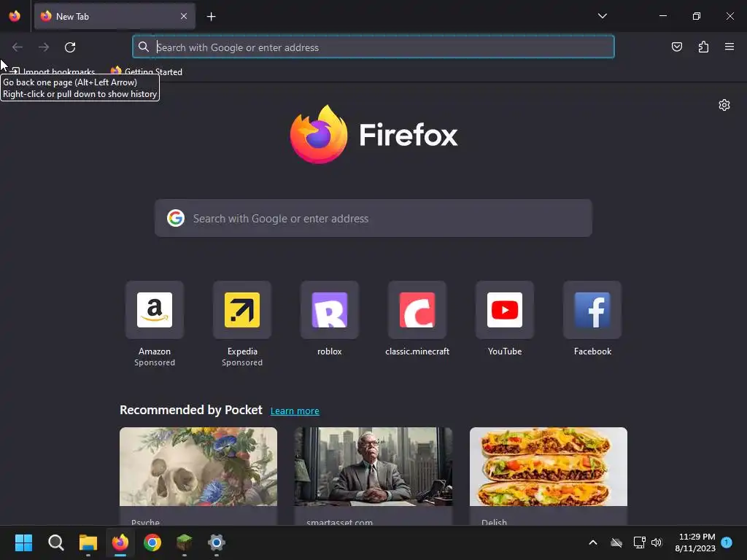This screenshot has width=747, height=560.
Task: Open the Extensions puzzle icon
Action: 703,47
